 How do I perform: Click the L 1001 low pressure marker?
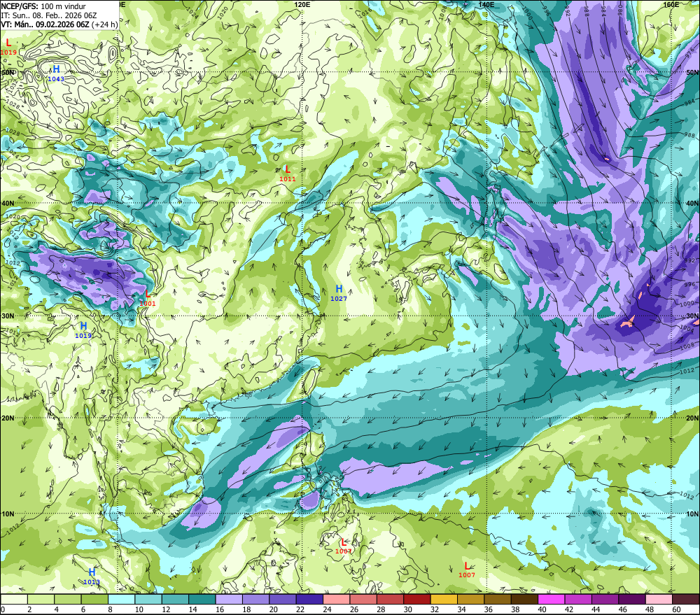coord(148,297)
